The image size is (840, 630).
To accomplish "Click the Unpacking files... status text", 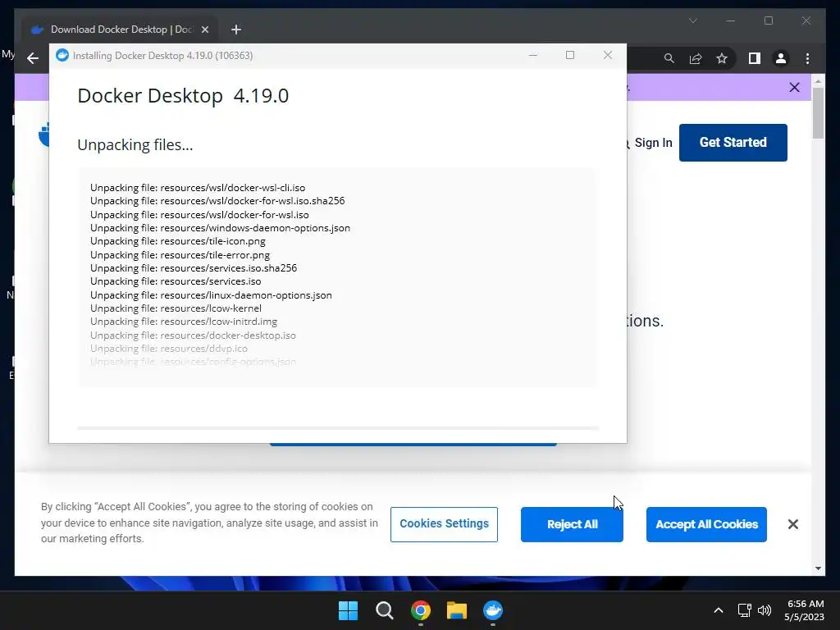I will [x=135, y=145].
